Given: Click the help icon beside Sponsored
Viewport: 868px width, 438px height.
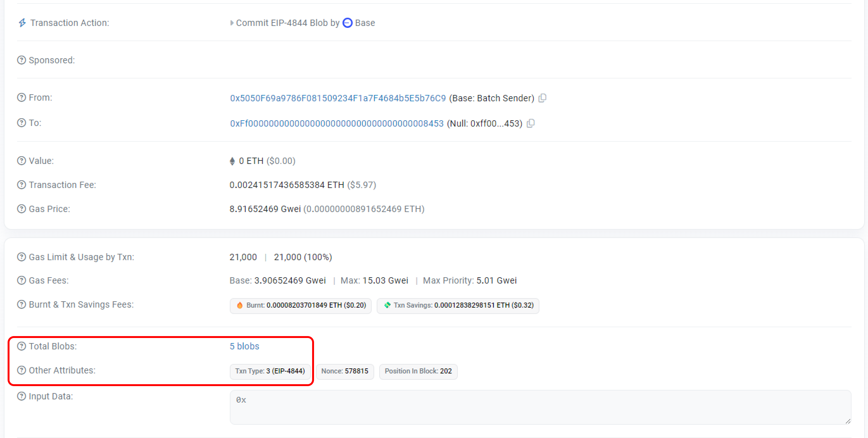Looking at the screenshot, I should click(22, 60).
